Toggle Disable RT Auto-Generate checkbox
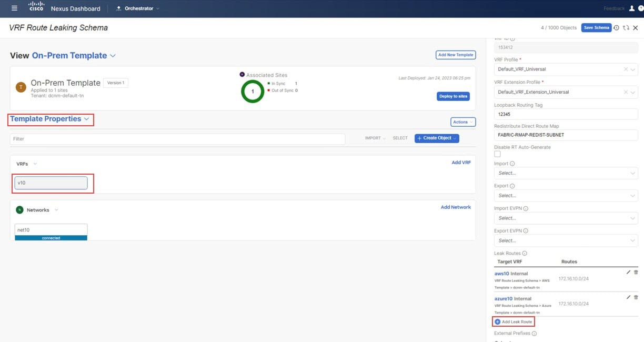This screenshot has width=644, height=342. 497,154
